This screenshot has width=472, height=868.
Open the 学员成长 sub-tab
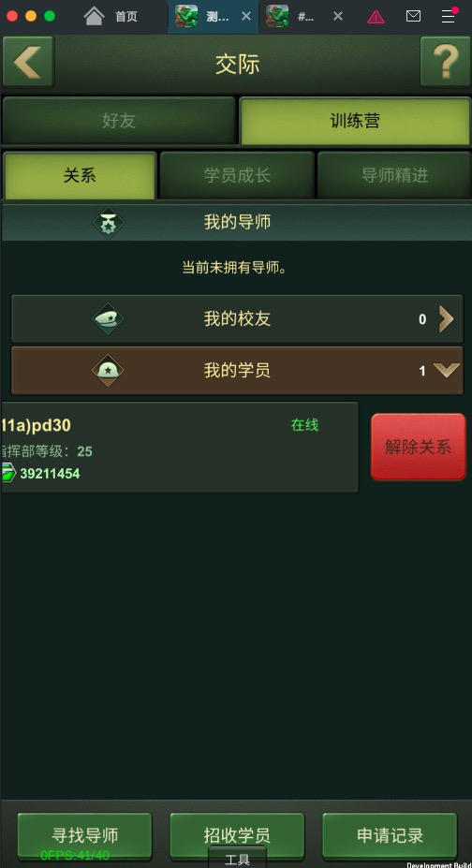237,175
